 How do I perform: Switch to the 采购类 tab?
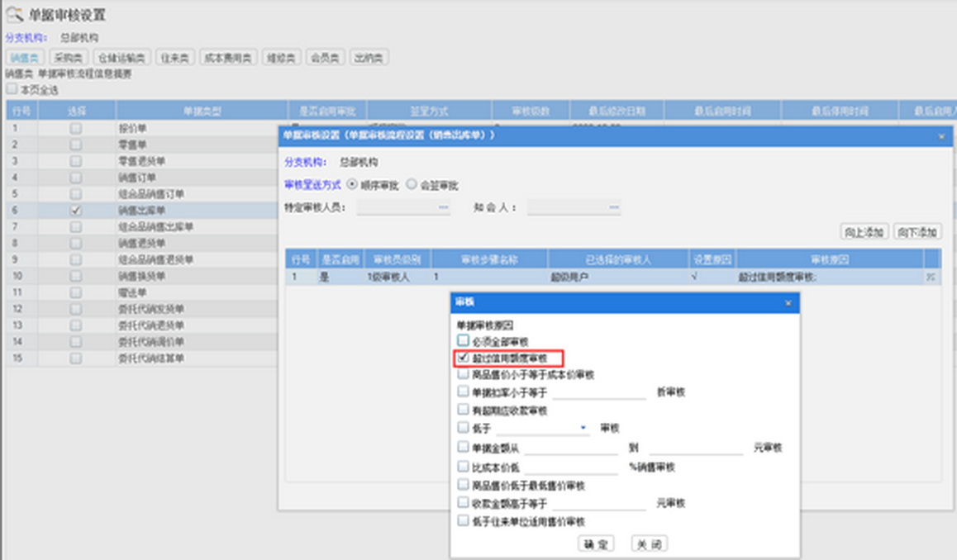click(68, 58)
